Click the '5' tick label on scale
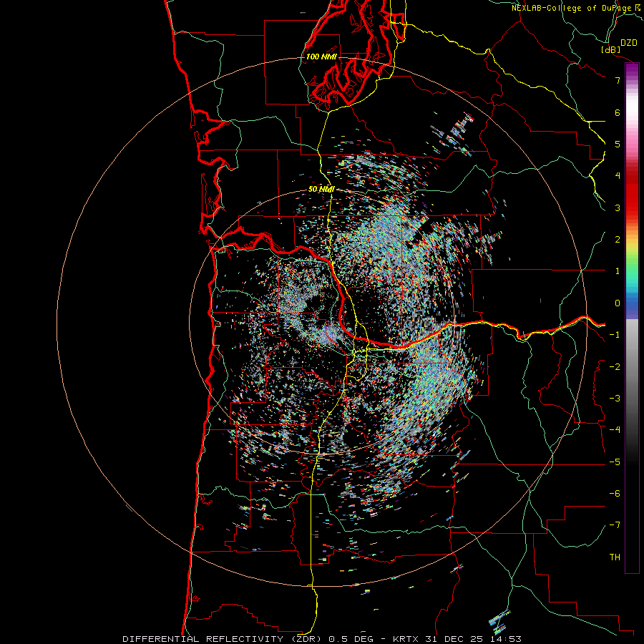Viewport: 644px width, 644px height. click(618, 144)
